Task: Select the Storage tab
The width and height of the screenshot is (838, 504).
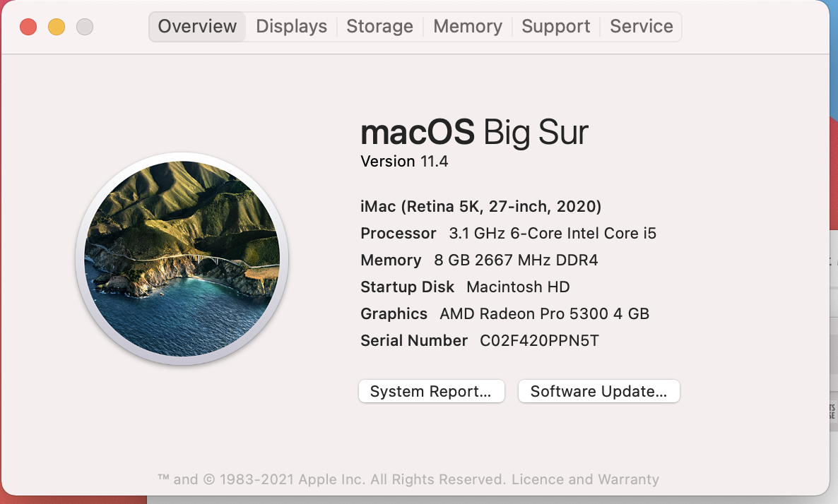Action: (379, 27)
